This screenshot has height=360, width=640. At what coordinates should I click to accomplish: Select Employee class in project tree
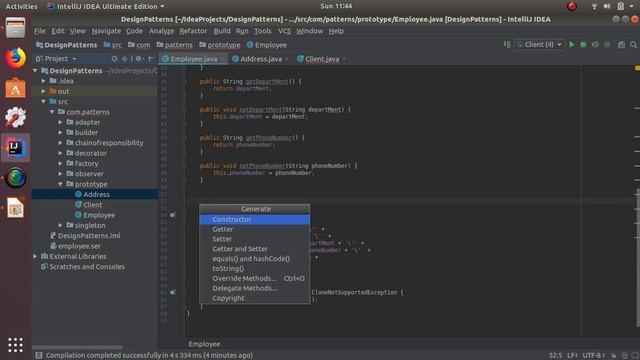pos(99,215)
